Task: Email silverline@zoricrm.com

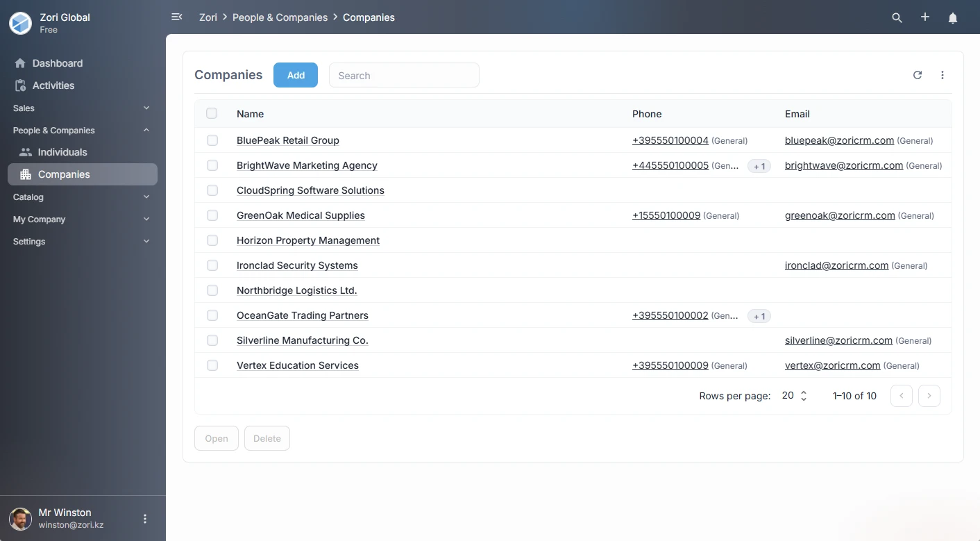Action: point(838,340)
